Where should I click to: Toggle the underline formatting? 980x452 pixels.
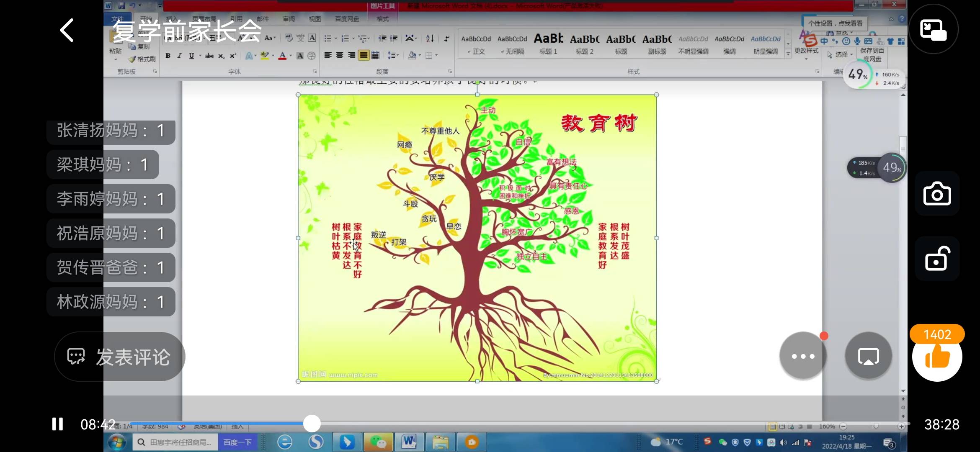191,56
